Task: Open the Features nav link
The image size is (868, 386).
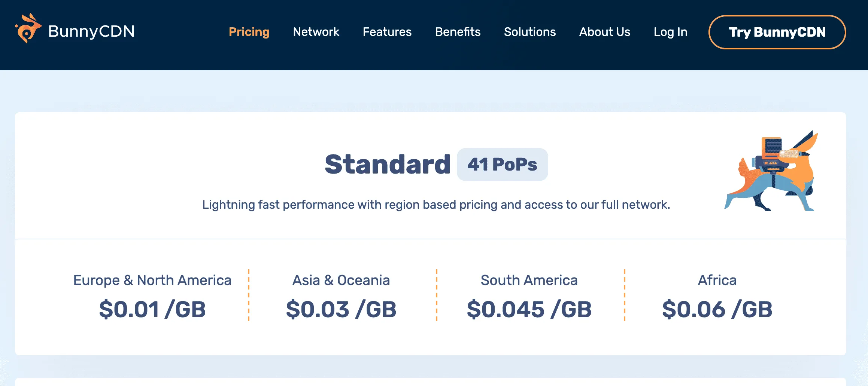Action: coord(387,32)
